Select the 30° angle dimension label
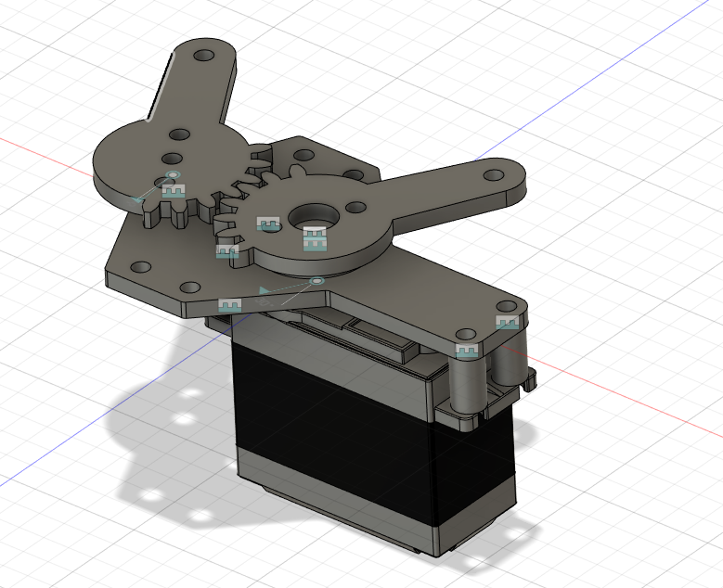The height and width of the screenshot is (588, 723). click(x=264, y=302)
